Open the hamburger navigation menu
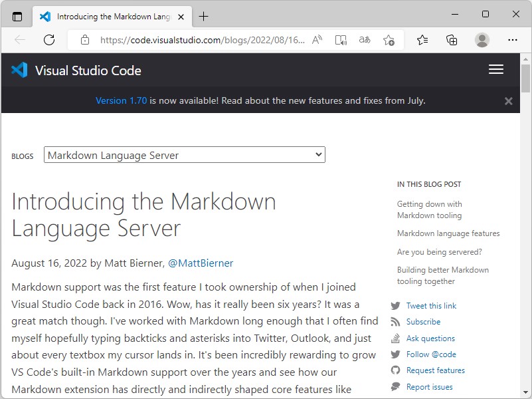Viewport: 532px width, 399px height. (495, 69)
